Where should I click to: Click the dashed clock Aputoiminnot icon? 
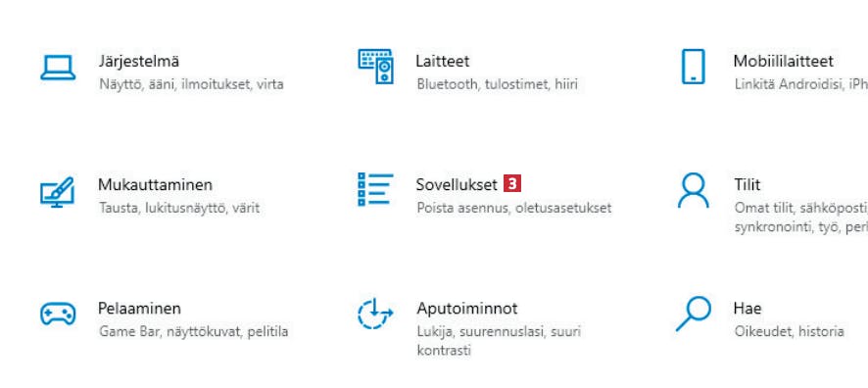[x=375, y=314]
